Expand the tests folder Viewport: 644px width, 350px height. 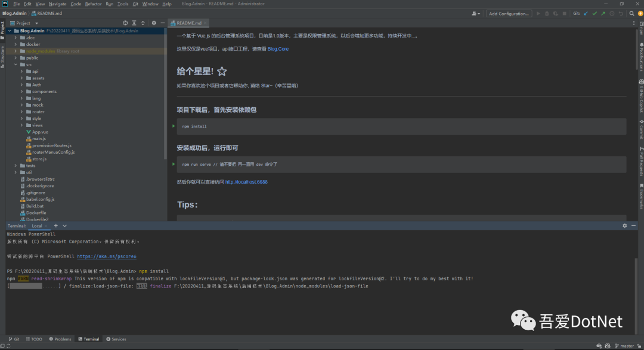click(16, 166)
